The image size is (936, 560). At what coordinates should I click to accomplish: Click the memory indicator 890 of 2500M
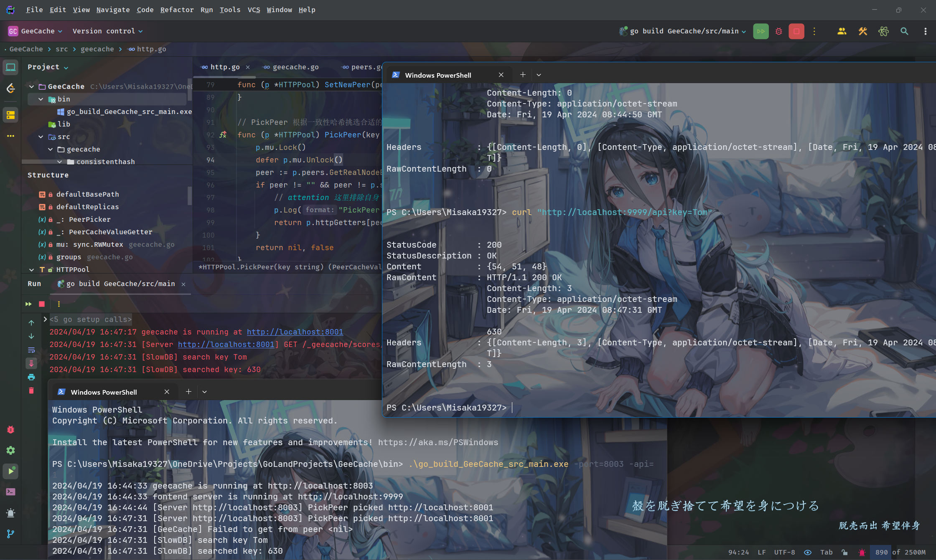[900, 552]
